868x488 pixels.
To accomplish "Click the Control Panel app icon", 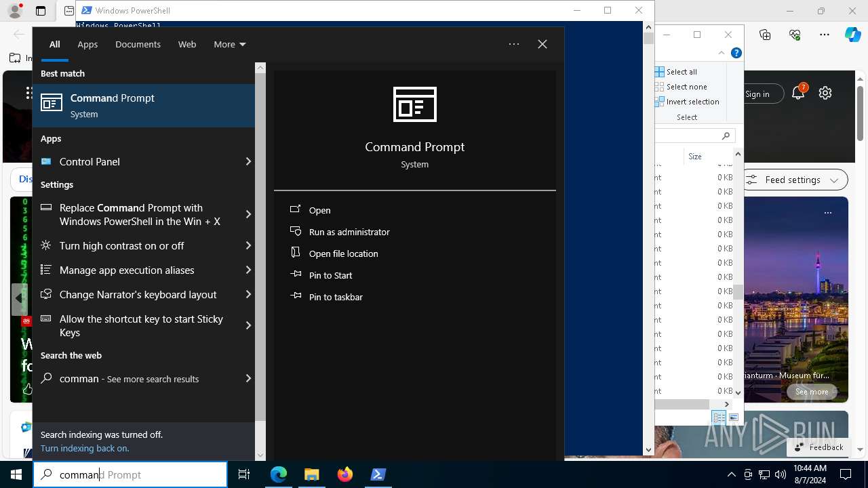I will [x=46, y=161].
